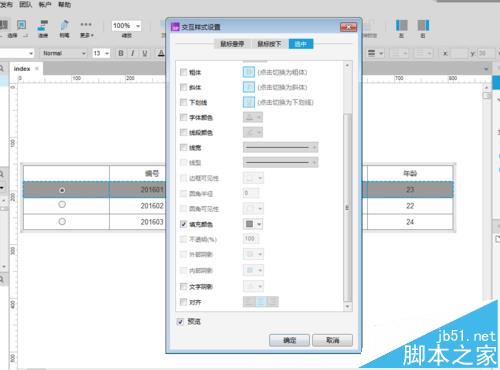Enable the 字体颜色 font color checkbox

pyautogui.click(x=183, y=117)
